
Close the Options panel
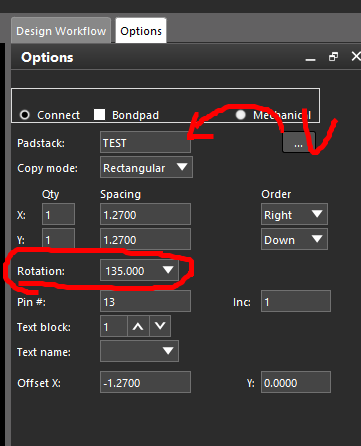pos(356,56)
